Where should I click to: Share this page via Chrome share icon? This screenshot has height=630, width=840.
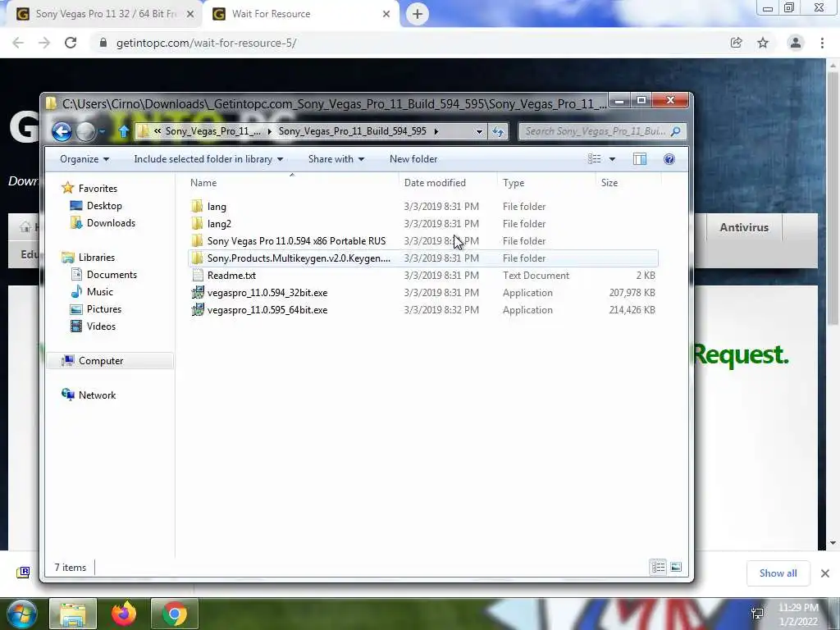(736, 43)
